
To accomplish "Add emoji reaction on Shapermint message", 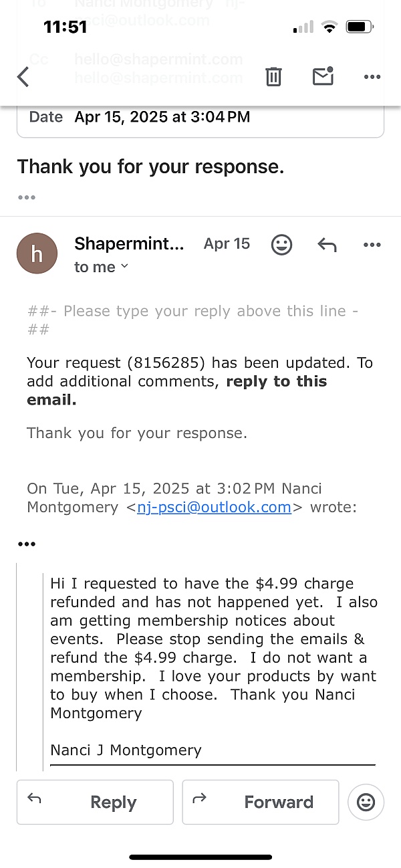I will coord(281,245).
